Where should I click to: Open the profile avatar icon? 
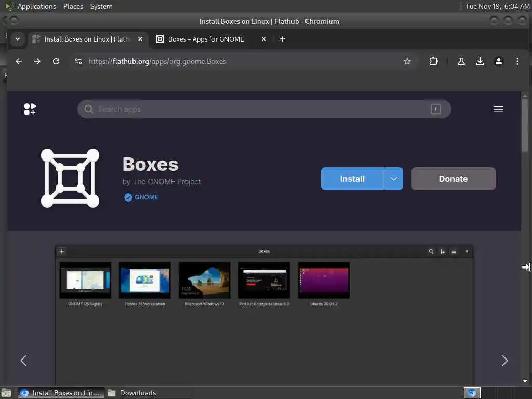pos(498,61)
